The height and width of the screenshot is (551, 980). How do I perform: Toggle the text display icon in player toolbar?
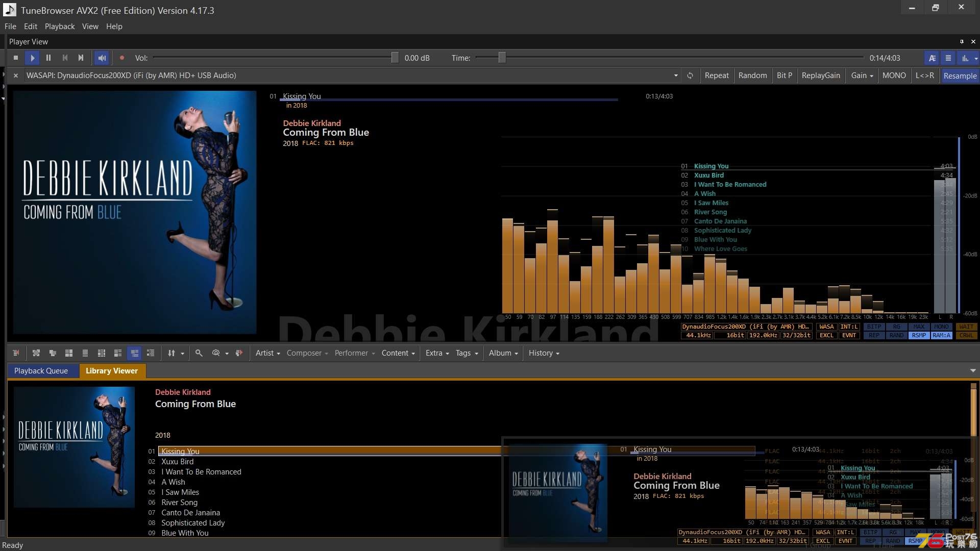pos(932,58)
